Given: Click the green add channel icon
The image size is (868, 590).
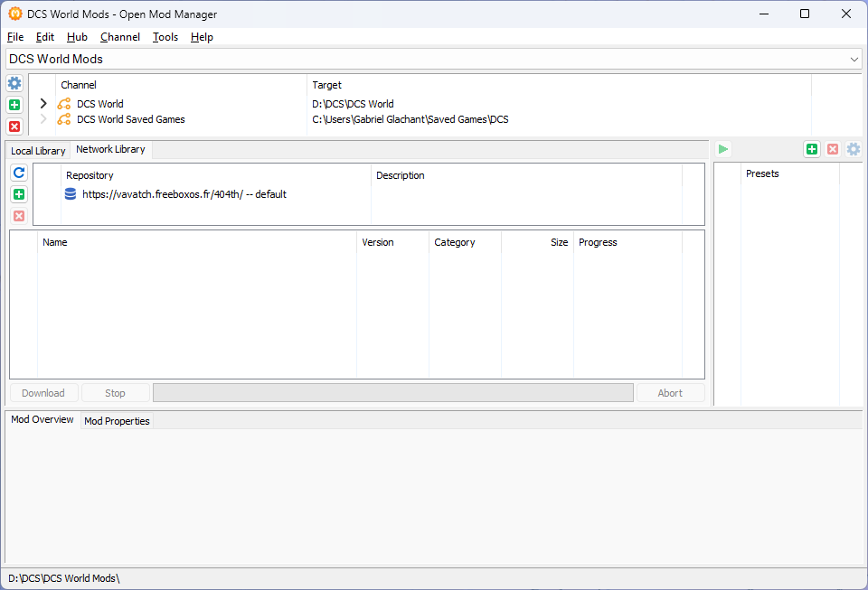Looking at the screenshot, I should coord(14,105).
